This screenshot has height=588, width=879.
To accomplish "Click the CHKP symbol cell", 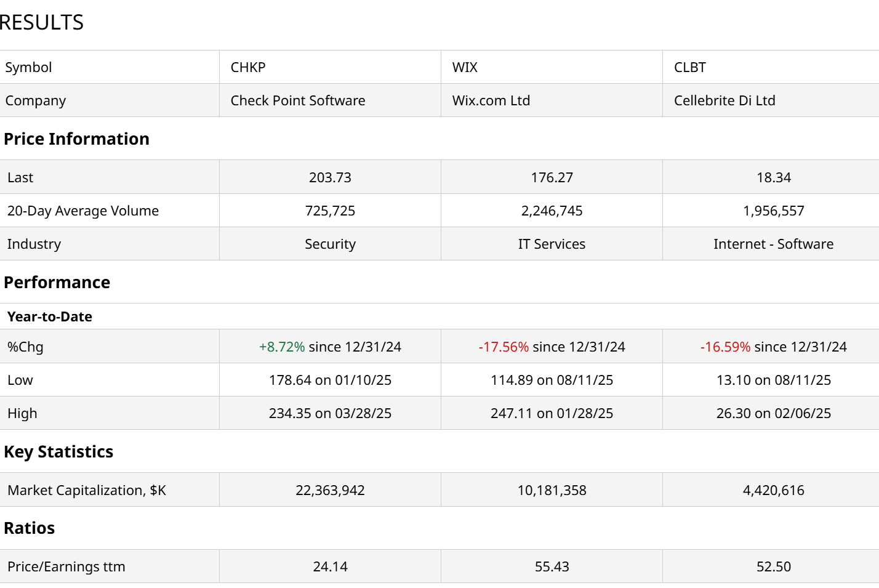I will coord(248,67).
